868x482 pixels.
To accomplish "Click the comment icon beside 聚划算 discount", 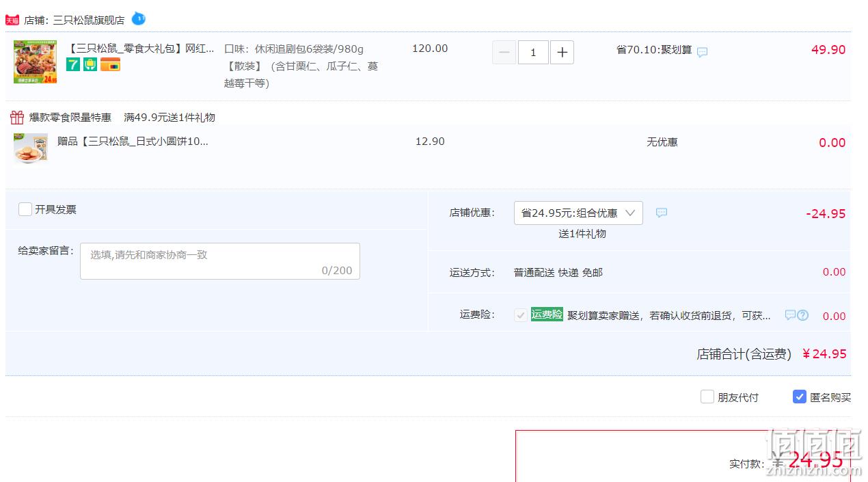I will 702,52.
